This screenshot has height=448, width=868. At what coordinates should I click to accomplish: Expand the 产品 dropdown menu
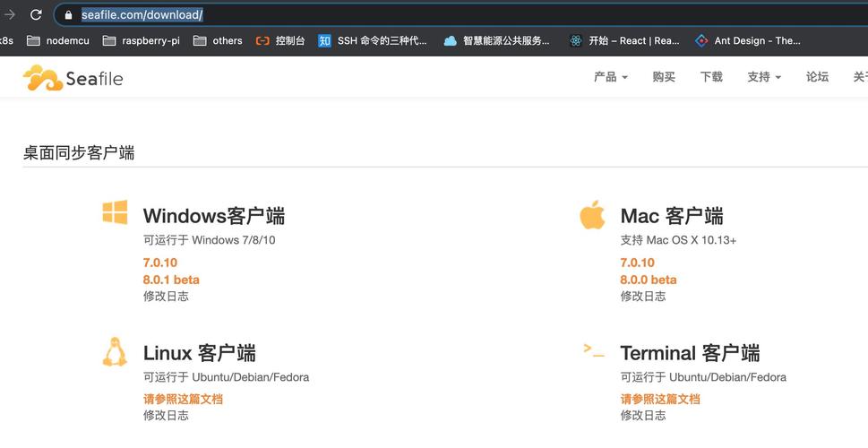click(x=611, y=77)
